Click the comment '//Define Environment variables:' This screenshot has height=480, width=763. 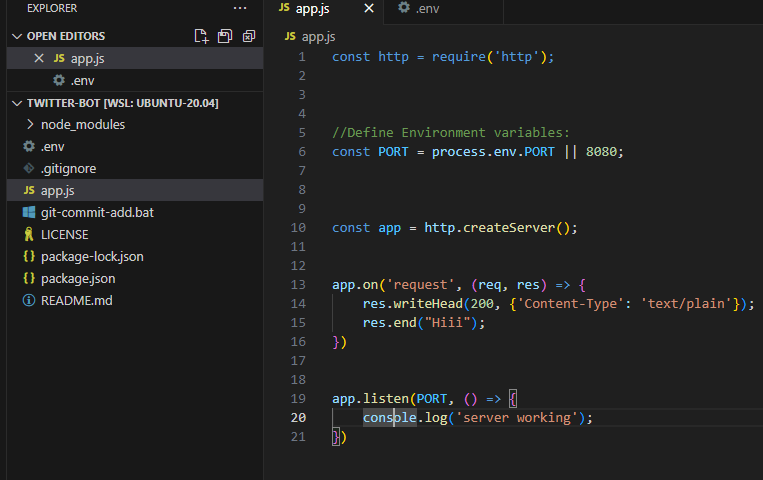451,133
